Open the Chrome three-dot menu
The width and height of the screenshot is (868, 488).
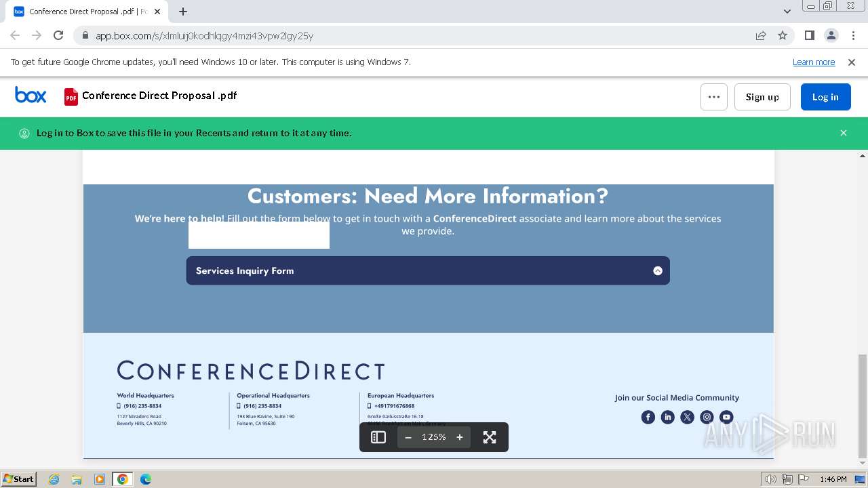[852, 35]
